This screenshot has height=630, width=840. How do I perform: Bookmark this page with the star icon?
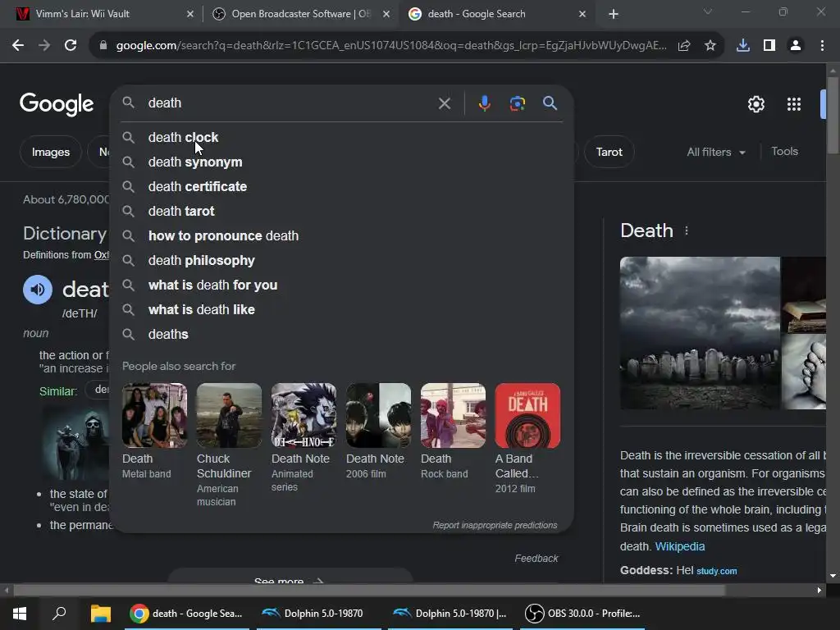tap(710, 46)
